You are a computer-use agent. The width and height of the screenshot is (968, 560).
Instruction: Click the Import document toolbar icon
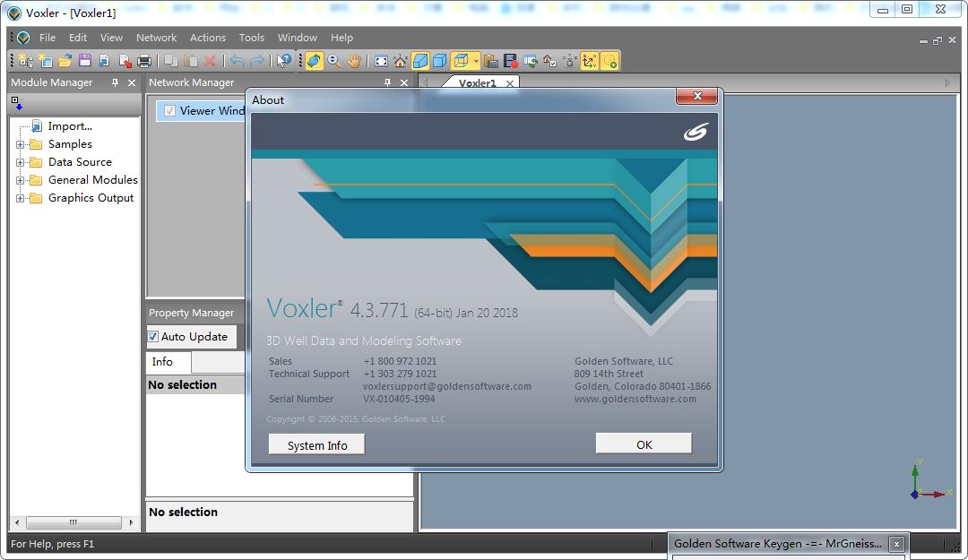pos(104,61)
